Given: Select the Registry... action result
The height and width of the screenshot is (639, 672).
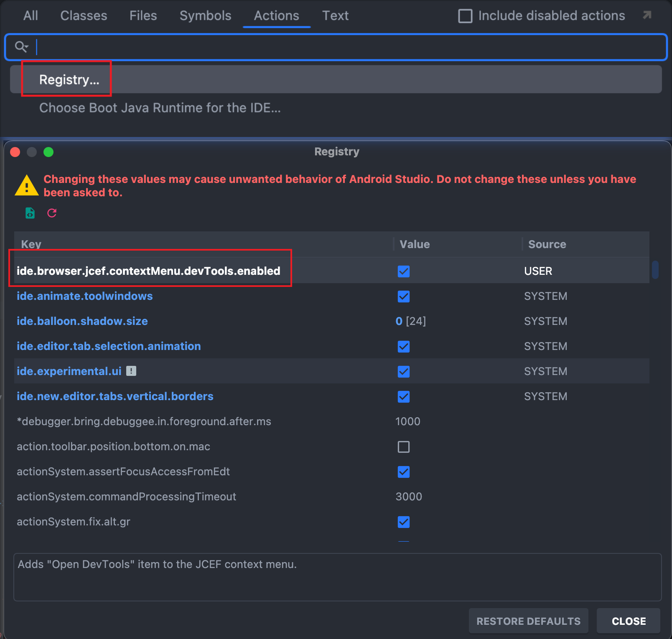Looking at the screenshot, I should [x=336, y=79].
